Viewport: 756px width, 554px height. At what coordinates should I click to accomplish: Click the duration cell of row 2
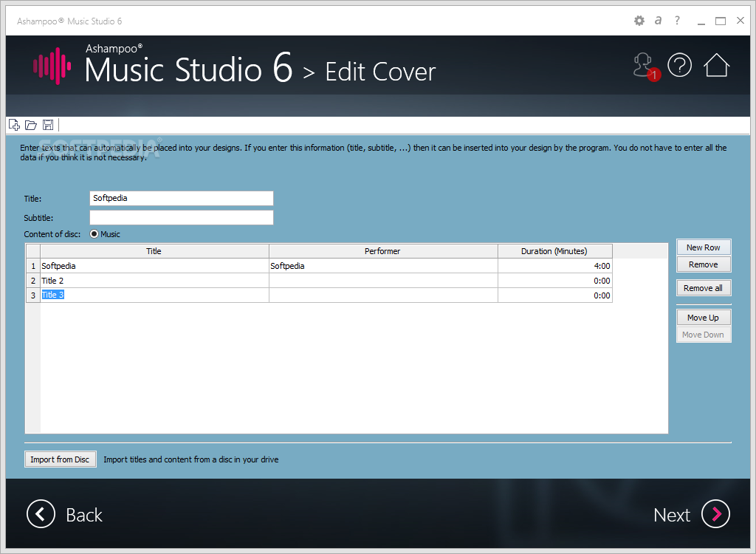click(x=555, y=281)
